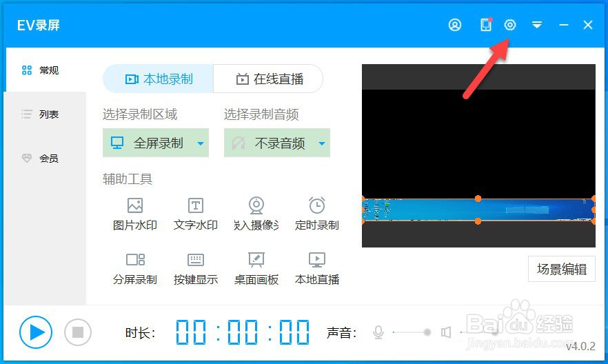
Task: Click the v4.0.2 version label
Action: pos(580,346)
